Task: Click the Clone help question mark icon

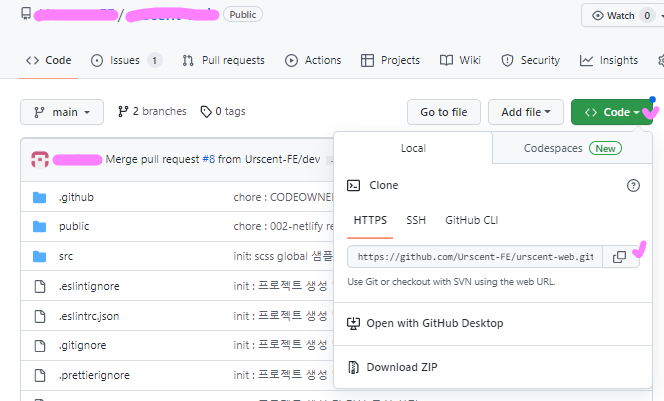Action: coord(633,185)
